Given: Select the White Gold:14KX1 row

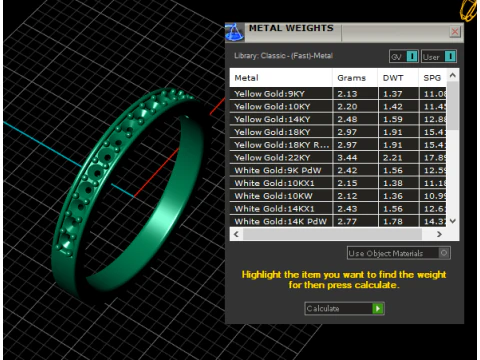Looking at the screenshot, I should 338,209.
